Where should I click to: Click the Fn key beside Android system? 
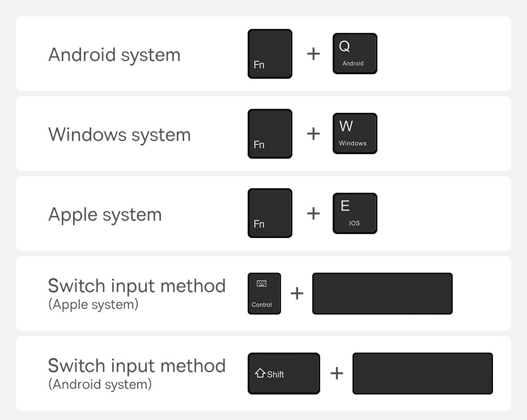pos(270,54)
